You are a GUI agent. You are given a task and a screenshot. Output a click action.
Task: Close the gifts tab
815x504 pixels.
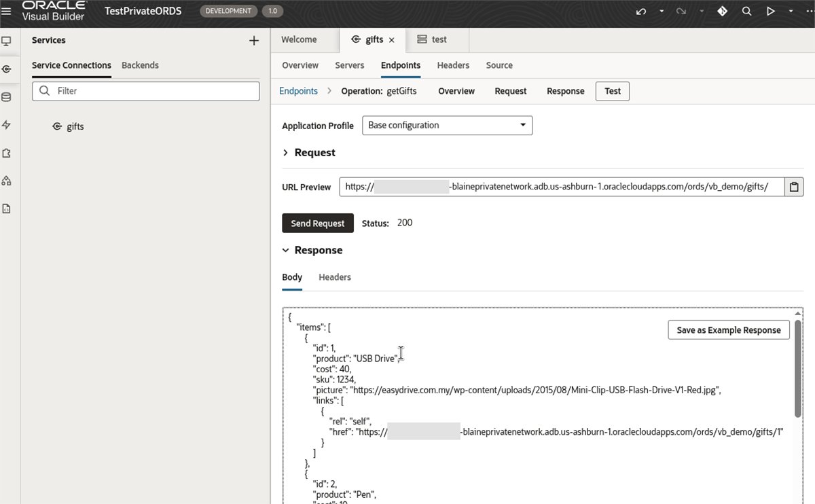pos(391,40)
